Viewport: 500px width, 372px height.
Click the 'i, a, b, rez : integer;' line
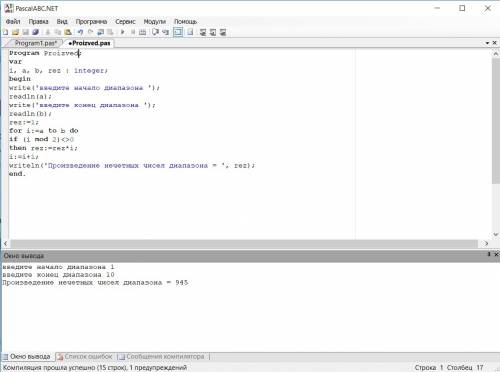(x=58, y=70)
